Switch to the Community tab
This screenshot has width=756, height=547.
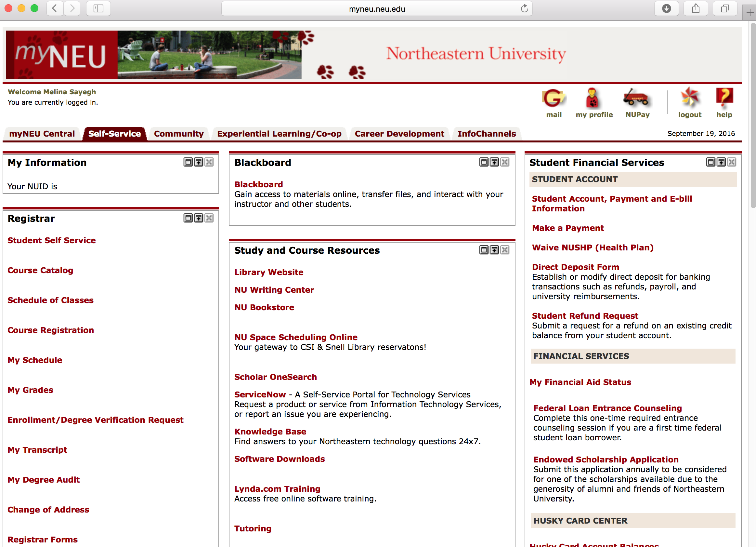pos(179,134)
